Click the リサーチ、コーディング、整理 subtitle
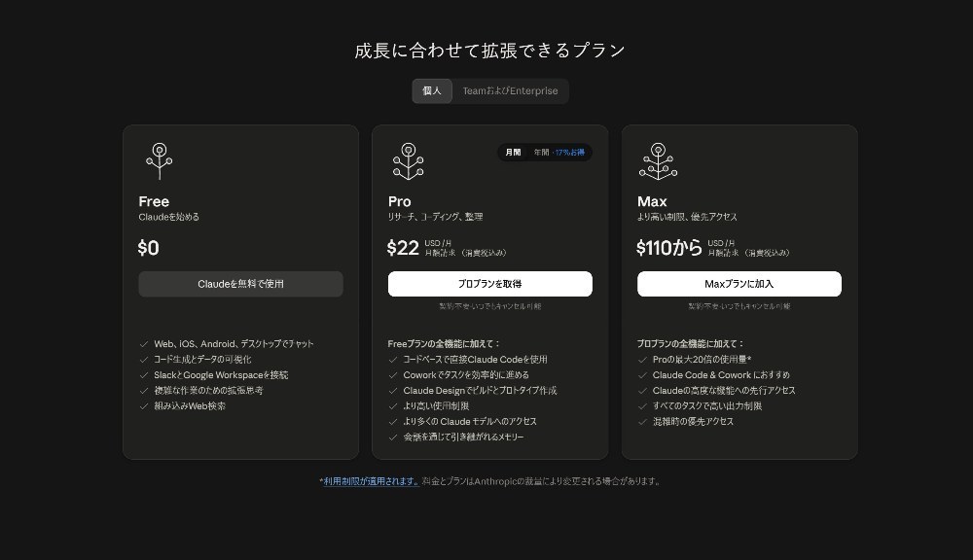Image resolution: width=973 pixels, height=560 pixels. 435,217
